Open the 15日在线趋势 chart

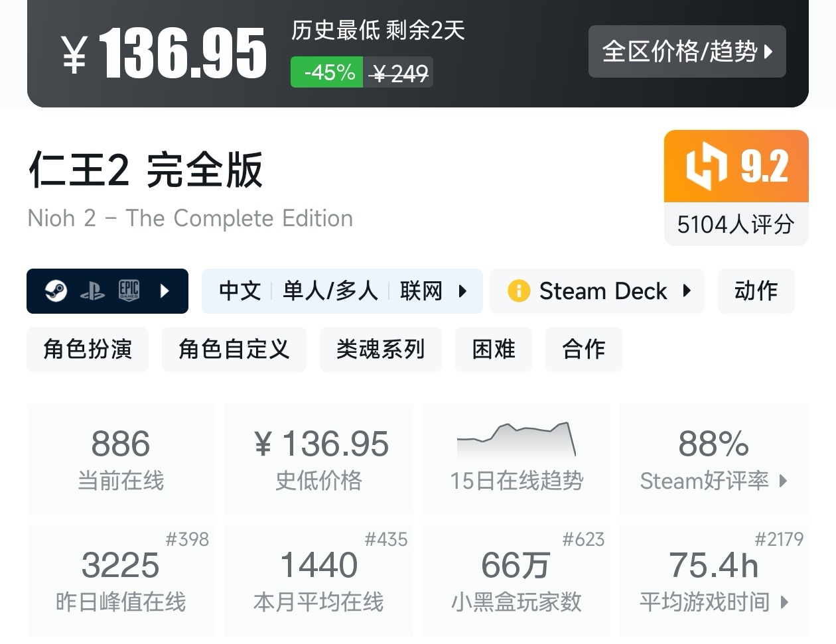pos(516,459)
